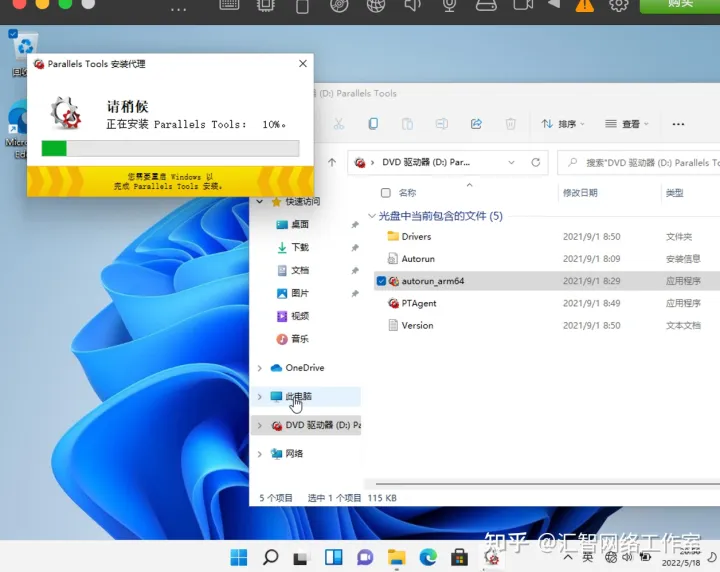Image resolution: width=720 pixels, height=572 pixels.
Task: Click the 类型 column header
Action: pos(675,193)
